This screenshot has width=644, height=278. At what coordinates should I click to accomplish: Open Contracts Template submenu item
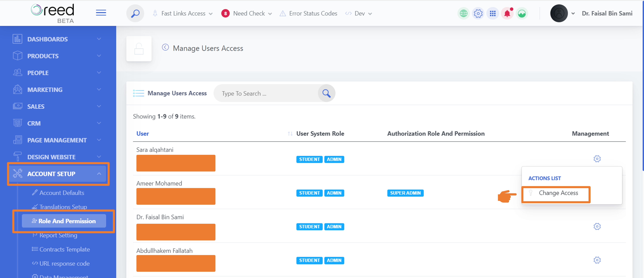(x=61, y=249)
